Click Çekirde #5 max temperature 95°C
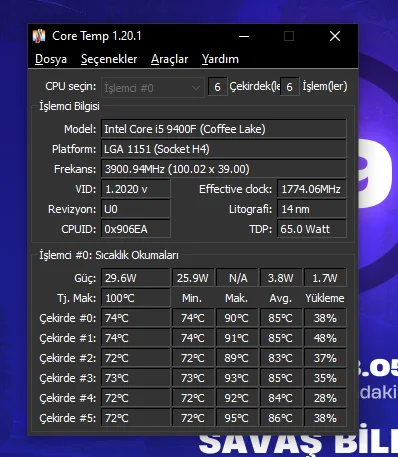The height and width of the screenshot is (457, 398). [237, 418]
